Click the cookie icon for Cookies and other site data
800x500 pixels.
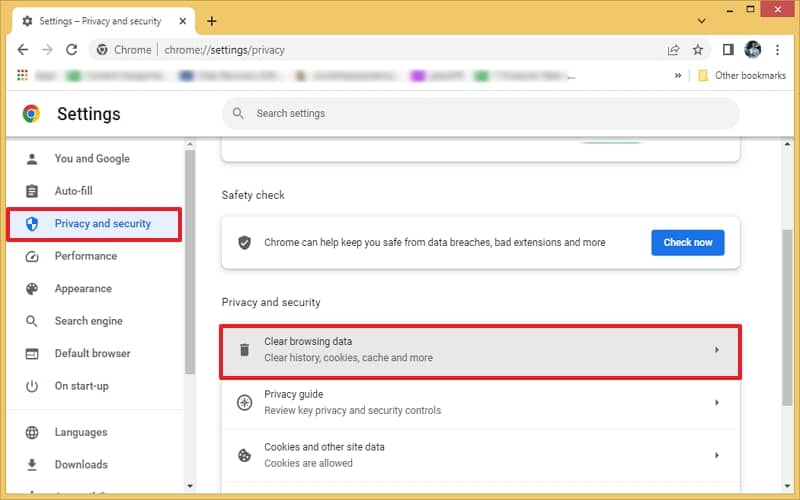(x=244, y=455)
